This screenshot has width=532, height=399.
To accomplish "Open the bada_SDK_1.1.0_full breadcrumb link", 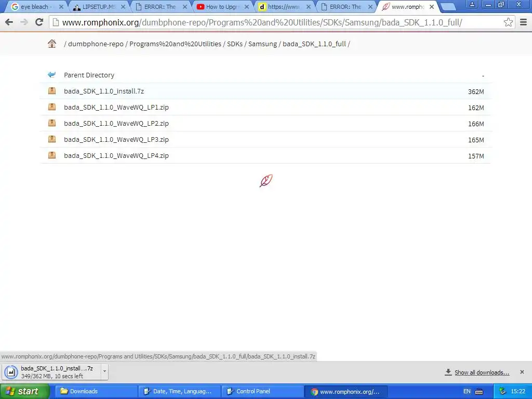I will [x=314, y=44].
